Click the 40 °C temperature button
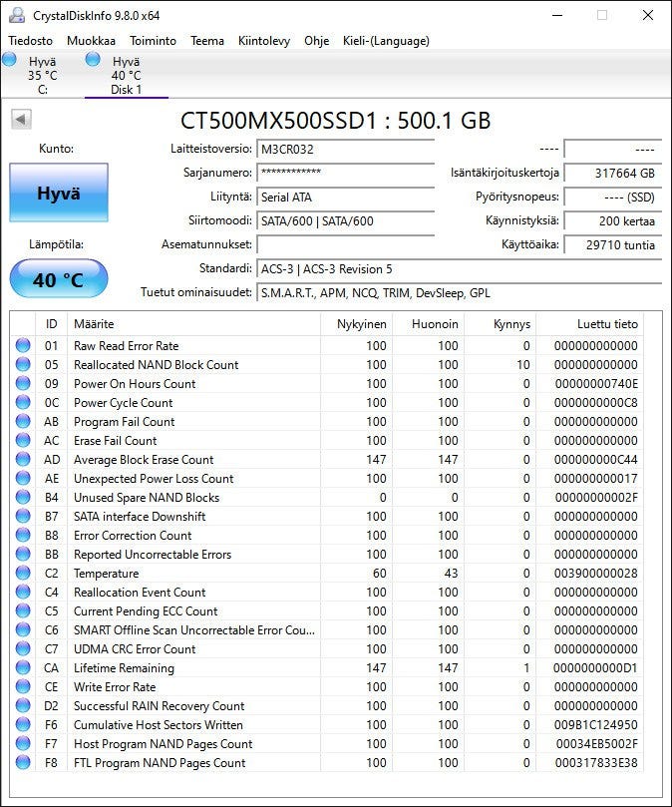The image size is (672, 807). (59, 279)
